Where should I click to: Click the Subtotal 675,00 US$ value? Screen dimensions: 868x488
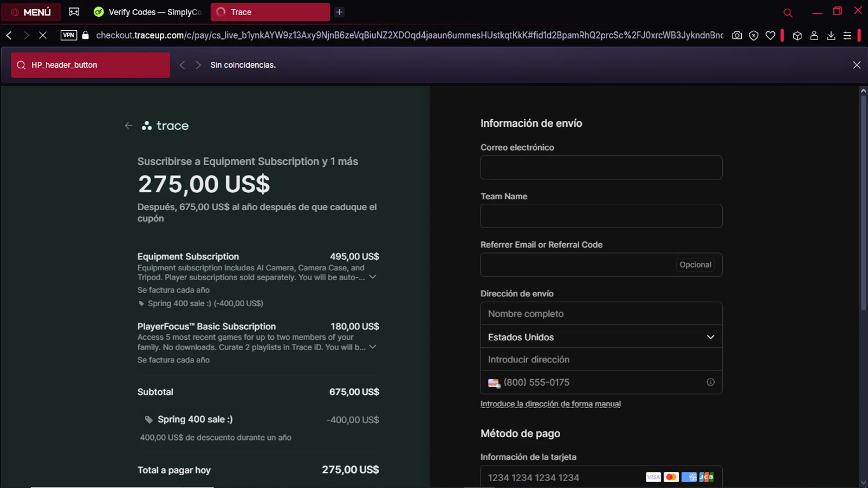click(354, 392)
